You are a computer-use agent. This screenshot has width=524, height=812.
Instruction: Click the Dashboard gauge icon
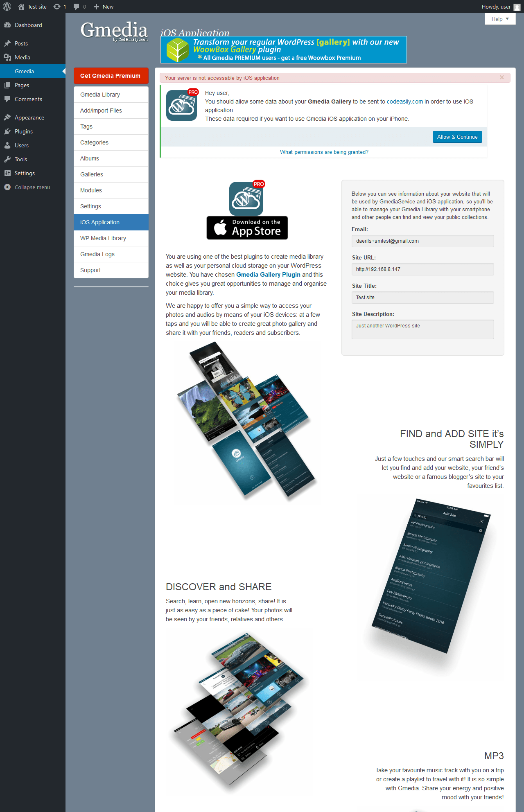pos(7,25)
